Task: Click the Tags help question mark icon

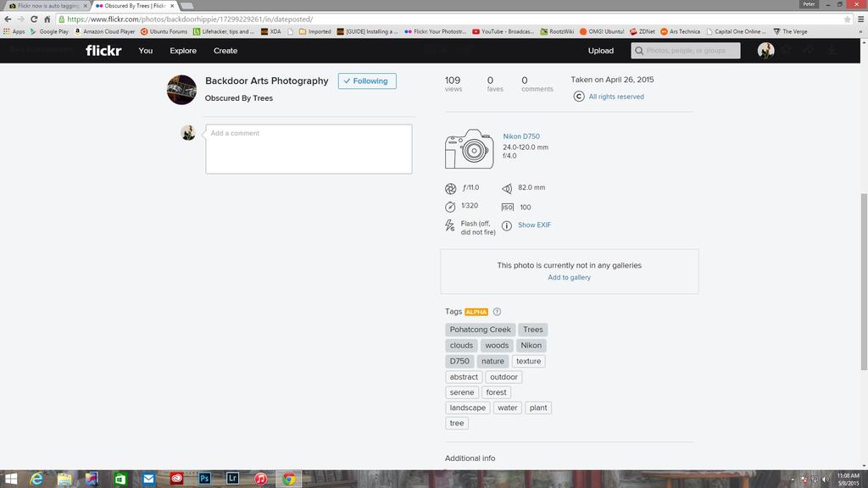Action: point(498,312)
